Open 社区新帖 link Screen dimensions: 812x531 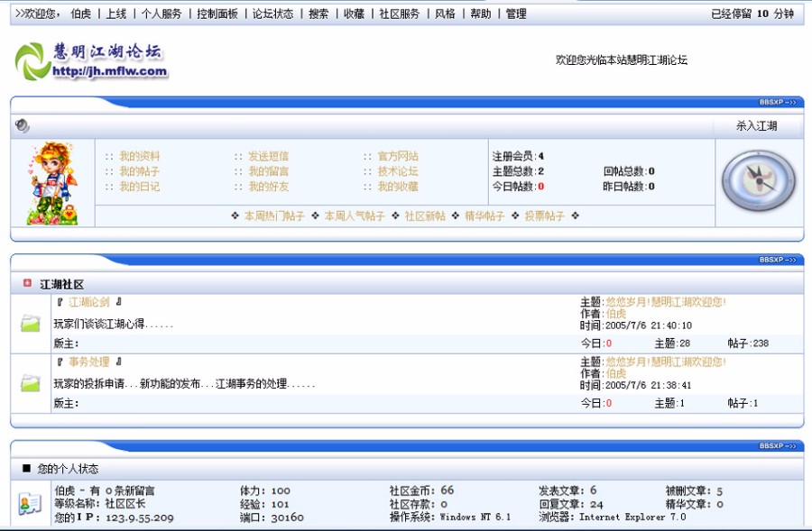point(425,215)
